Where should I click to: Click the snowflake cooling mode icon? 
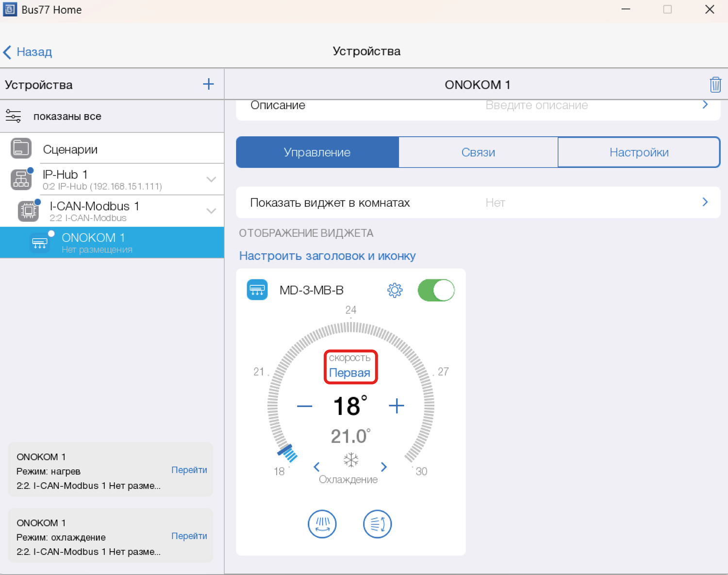(350, 460)
